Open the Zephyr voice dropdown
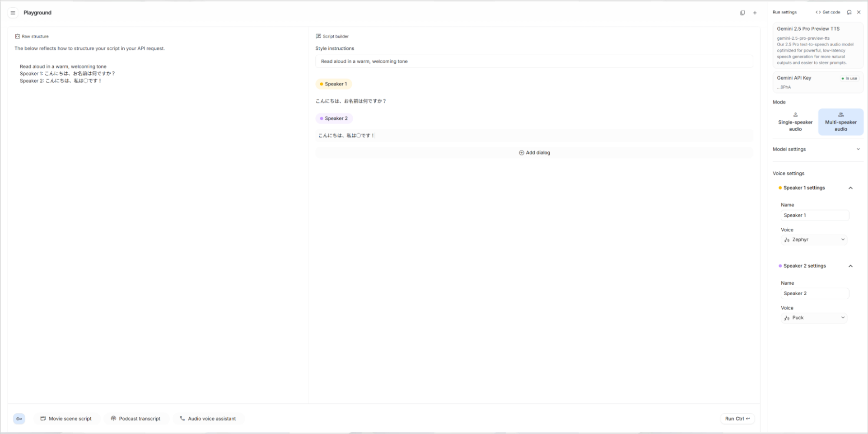Image resolution: width=868 pixels, height=434 pixels. 814,240
